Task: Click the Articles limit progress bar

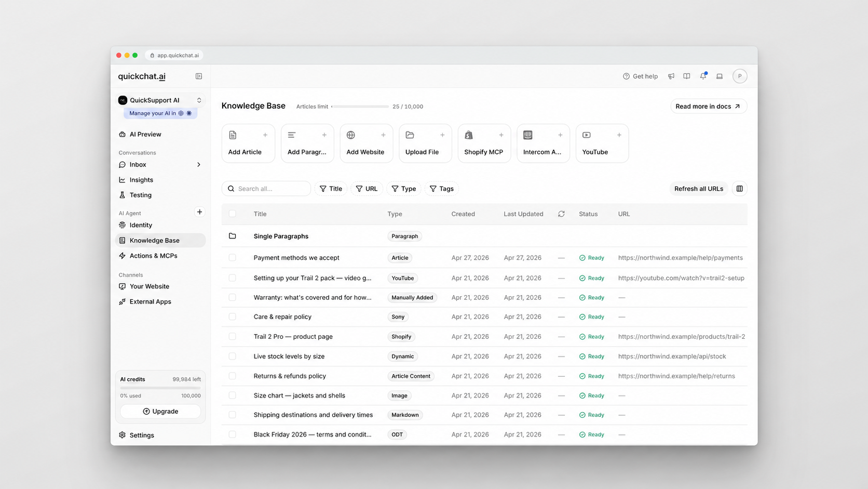Action: point(360,107)
